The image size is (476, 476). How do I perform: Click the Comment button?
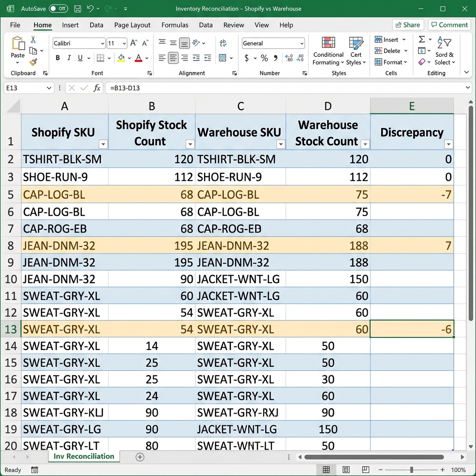coord(450,25)
